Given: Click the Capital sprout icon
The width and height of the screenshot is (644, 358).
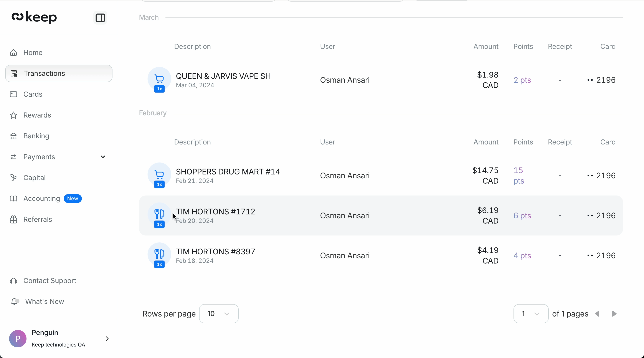Looking at the screenshot, I should pos(13,178).
